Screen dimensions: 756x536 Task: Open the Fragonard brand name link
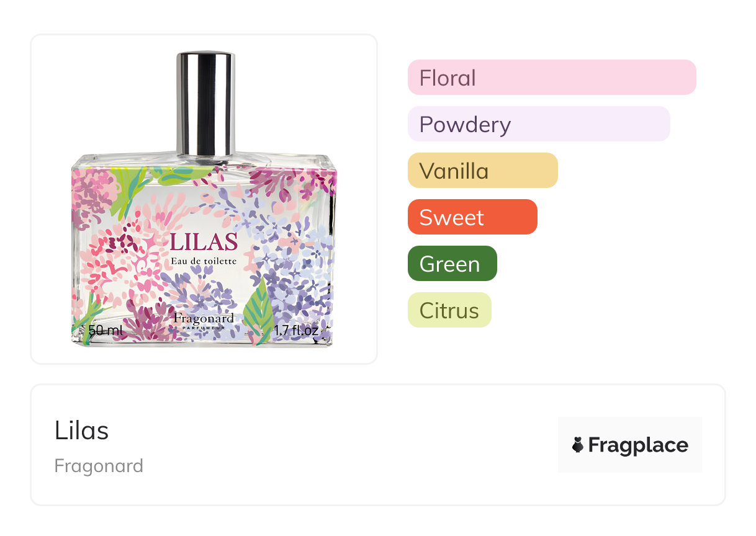[x=99, y=466]
